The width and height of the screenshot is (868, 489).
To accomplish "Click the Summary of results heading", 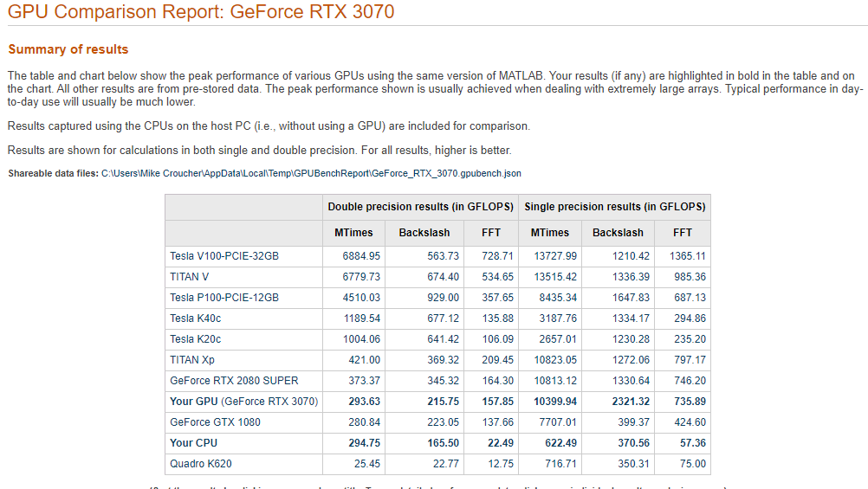I will click(68, 49).
